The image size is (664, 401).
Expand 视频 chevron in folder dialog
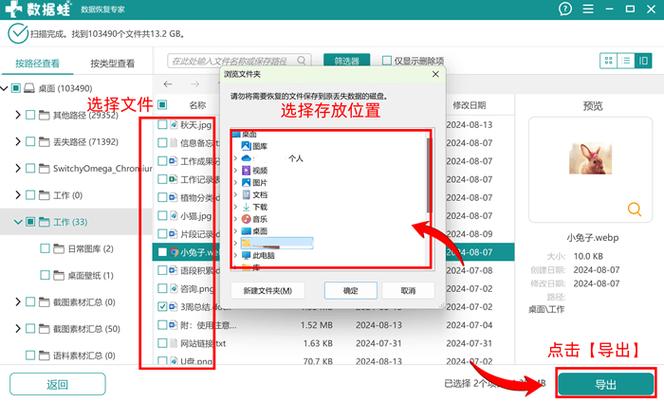coord(235,170)
